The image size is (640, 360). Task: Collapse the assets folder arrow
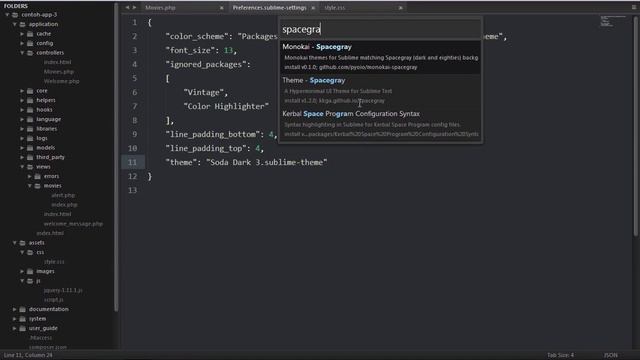click(x=15, y=242)
